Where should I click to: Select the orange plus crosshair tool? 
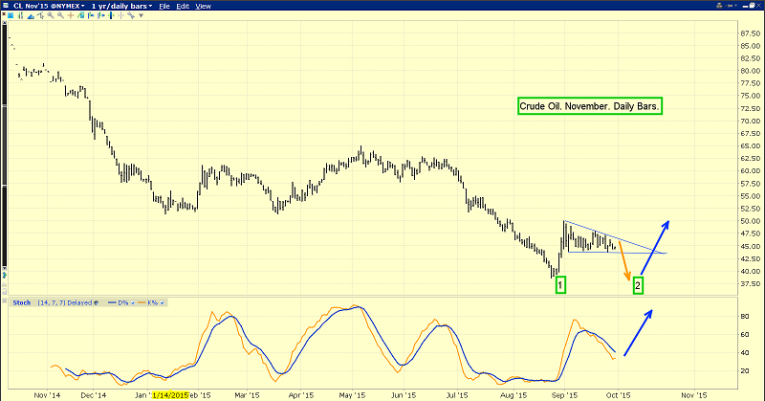point(70,15)
